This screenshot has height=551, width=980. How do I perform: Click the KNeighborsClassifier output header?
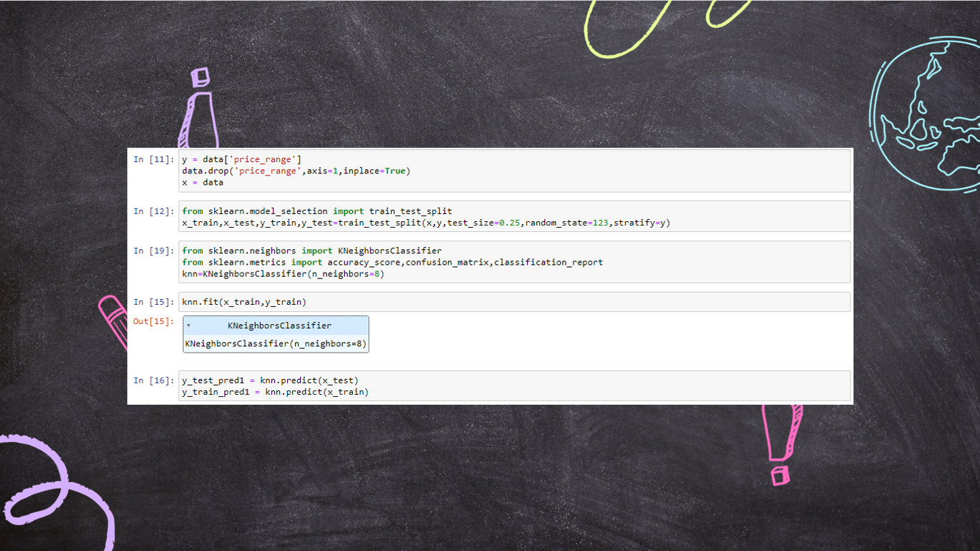276,325
